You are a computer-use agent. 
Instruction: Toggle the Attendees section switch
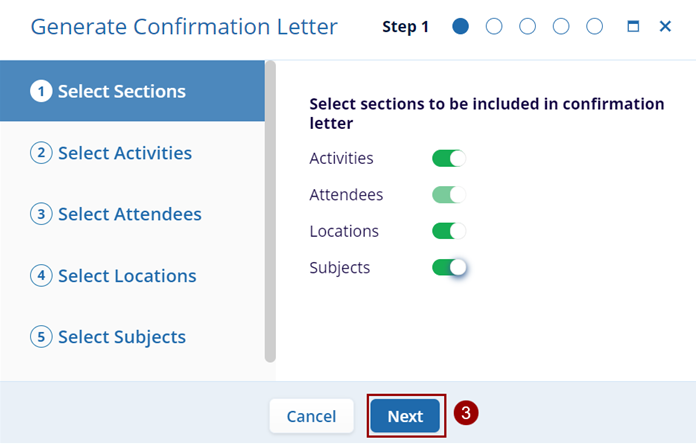(449, 195)
